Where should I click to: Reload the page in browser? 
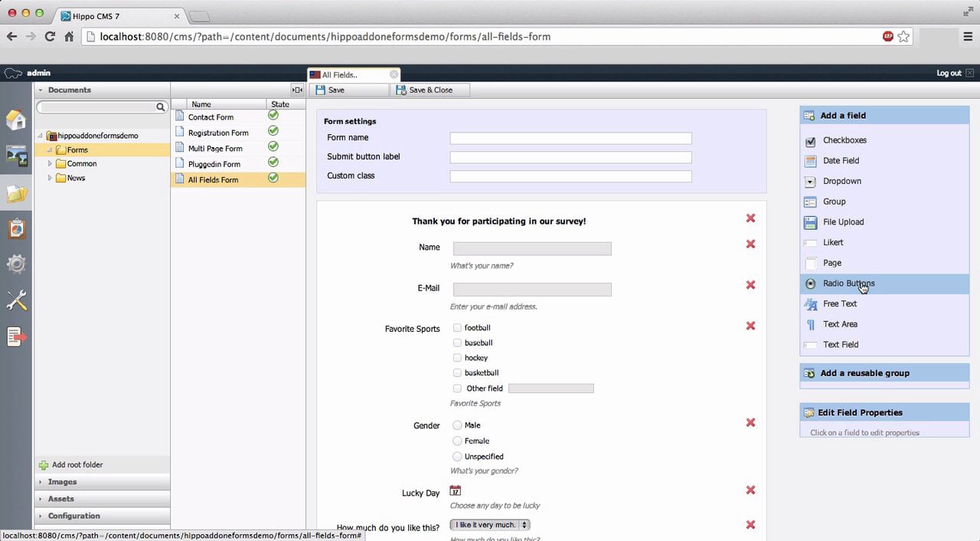tap(50, 36)
